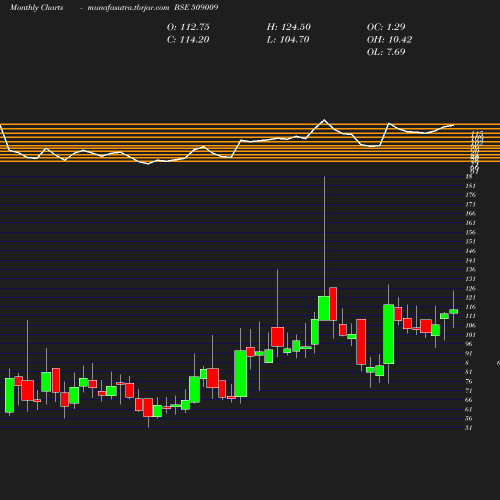This screenshot has height=500, width=500.
Task: Click the 56 price axis label
Action: pyautogui.click(x=469, y=418)
